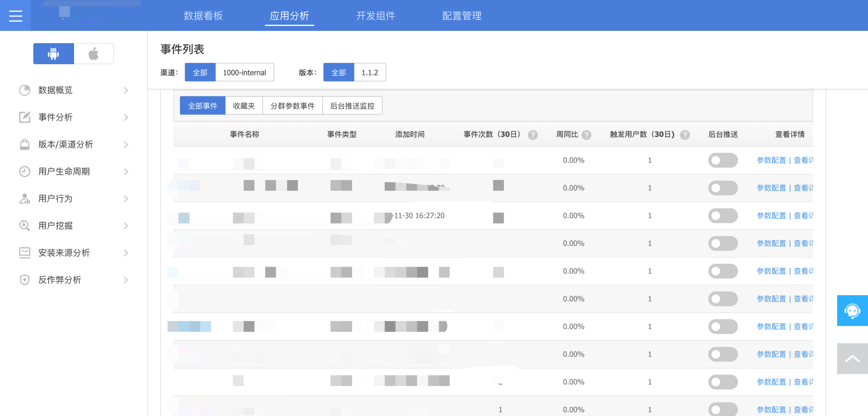This screenshot has width=868, height=416.
Task: Open the customer service chat icon
Action: [x=852, y=311]
